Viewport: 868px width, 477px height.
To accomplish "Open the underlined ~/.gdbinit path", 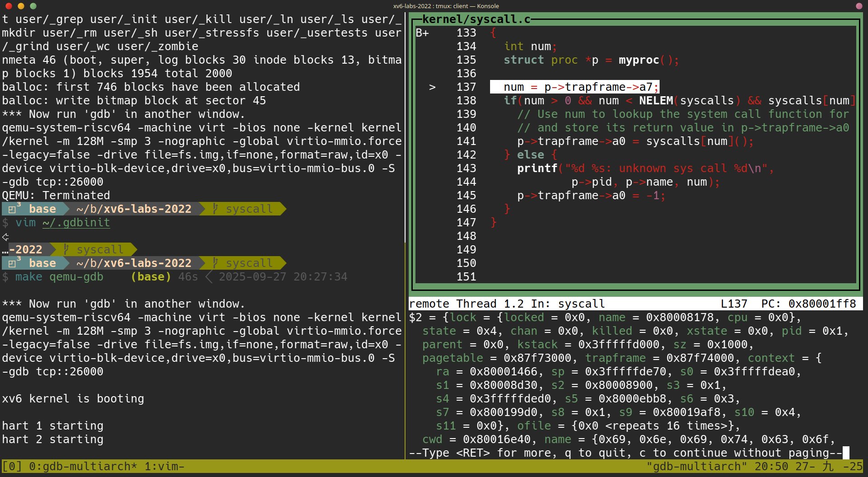I will pyautogui.click(x=76, y=223).
